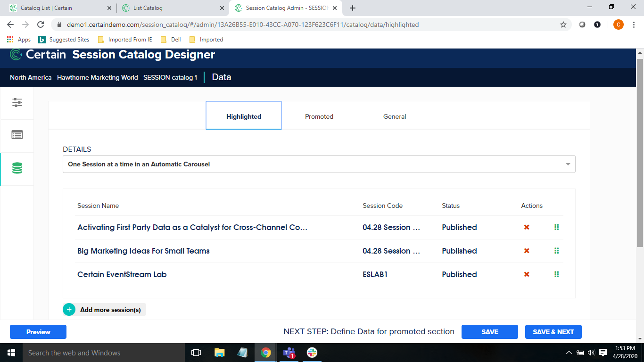Viewport: 644px width, 362px height.
Task: Click the SAVE & NEXT button
Action: coord(553,332)
